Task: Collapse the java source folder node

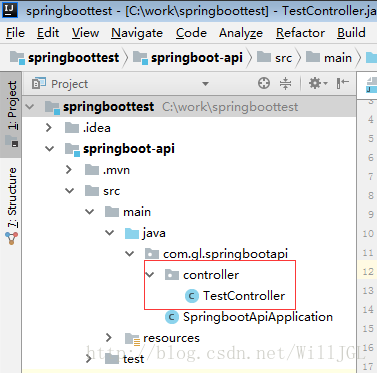Action: 110,233
